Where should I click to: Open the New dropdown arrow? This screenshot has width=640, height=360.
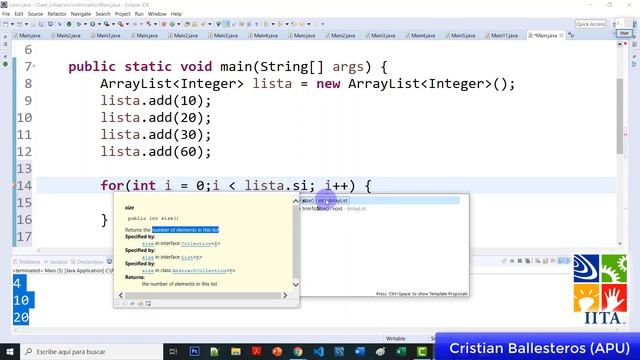pyautogui.click(x=12, y=24)
